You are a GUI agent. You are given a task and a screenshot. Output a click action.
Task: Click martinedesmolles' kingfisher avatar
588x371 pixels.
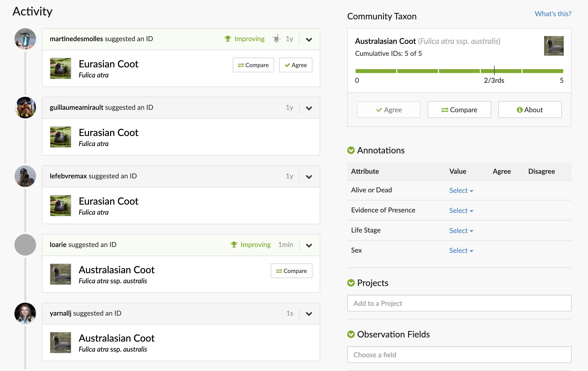[x=25, y=39]
